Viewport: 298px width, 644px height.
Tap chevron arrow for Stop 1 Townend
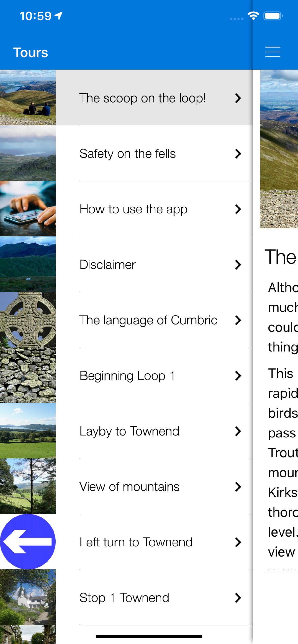(x=238, y=598)
